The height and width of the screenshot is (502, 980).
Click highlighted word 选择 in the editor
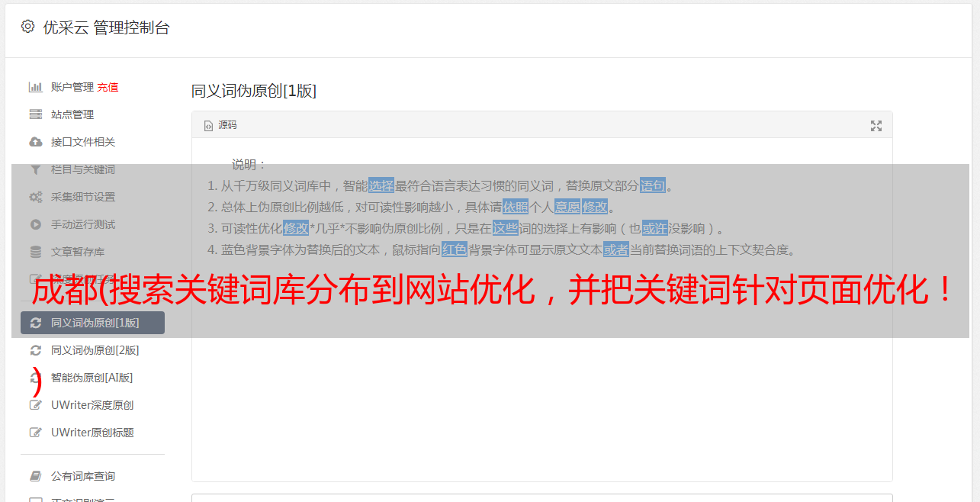(x=381, y=185)
